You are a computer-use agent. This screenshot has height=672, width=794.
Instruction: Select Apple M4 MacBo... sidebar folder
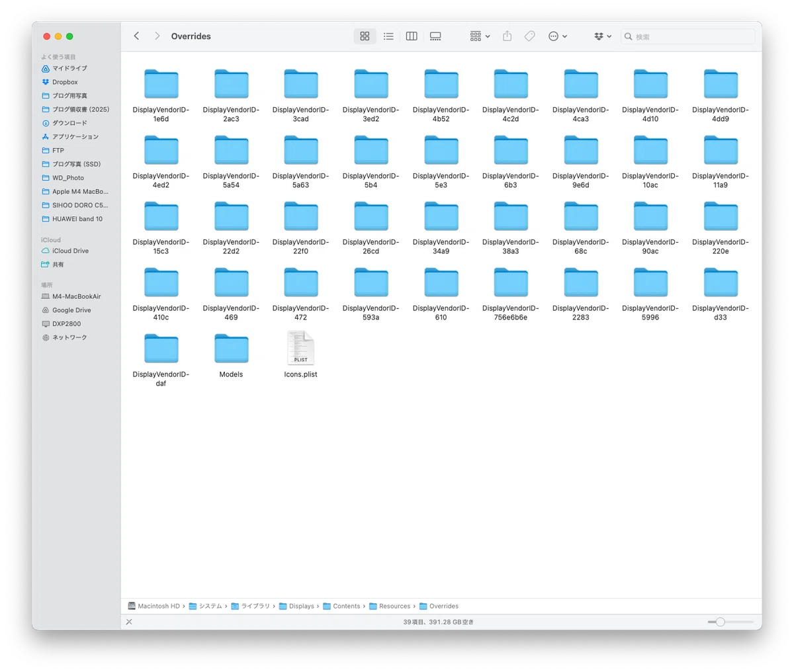[79, 191]
